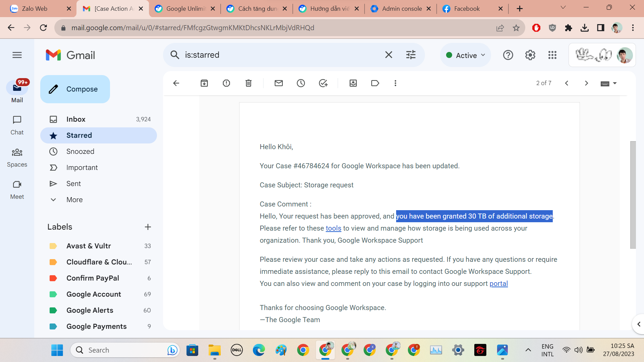Open input tools keyboard dropdown
The image size is (644, 362).
coord(608,83)
